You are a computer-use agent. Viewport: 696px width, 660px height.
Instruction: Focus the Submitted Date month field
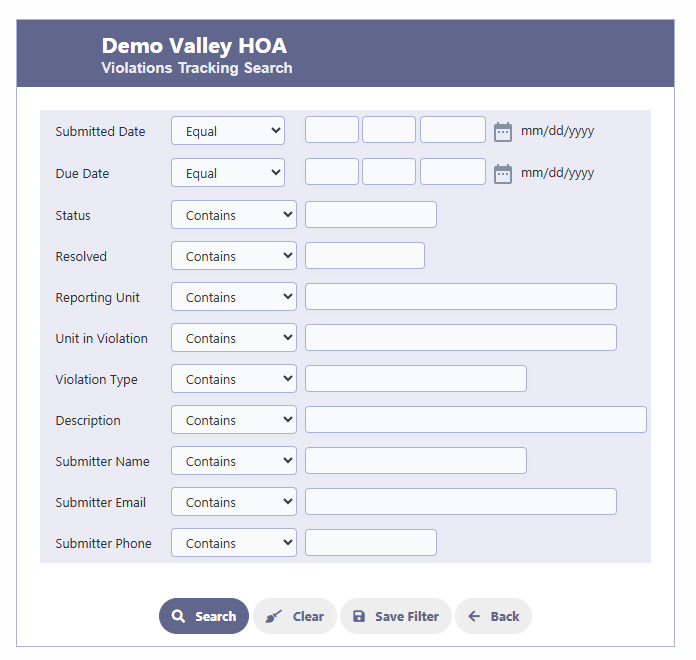pos(332,130)
